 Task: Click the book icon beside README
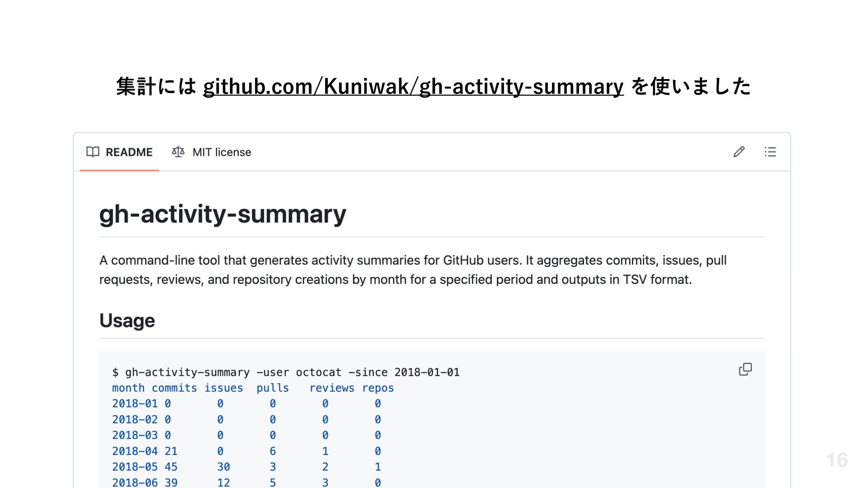[93, 152]
